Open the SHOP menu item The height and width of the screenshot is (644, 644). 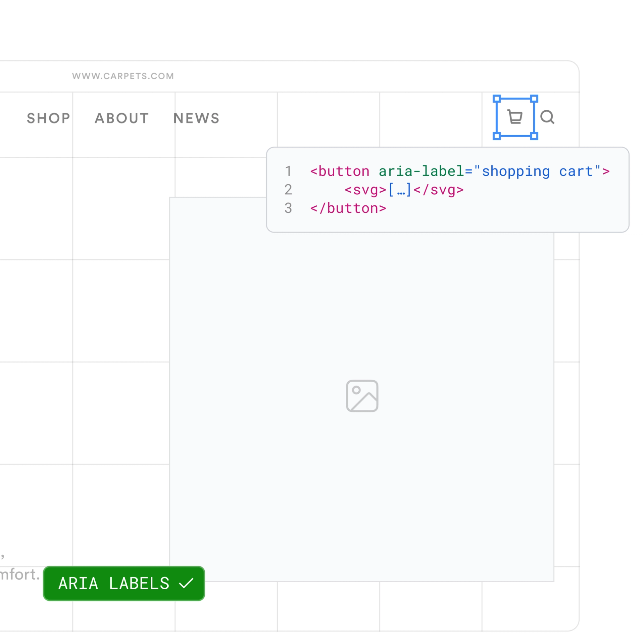pos(49,118)
